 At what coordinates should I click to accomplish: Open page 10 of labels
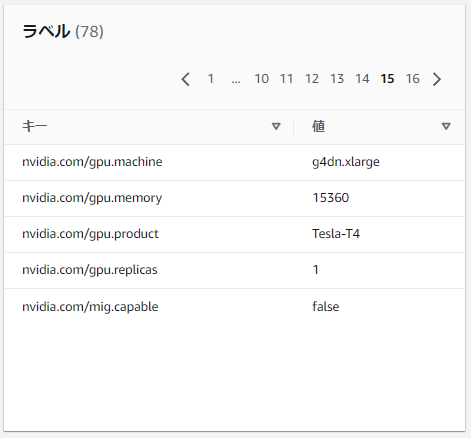(261, 79)
